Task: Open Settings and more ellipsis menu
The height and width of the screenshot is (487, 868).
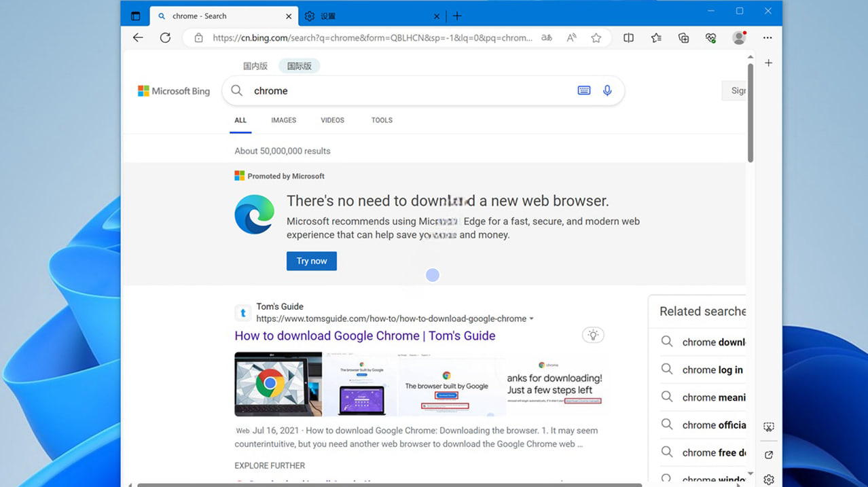Action: point(767,38)
